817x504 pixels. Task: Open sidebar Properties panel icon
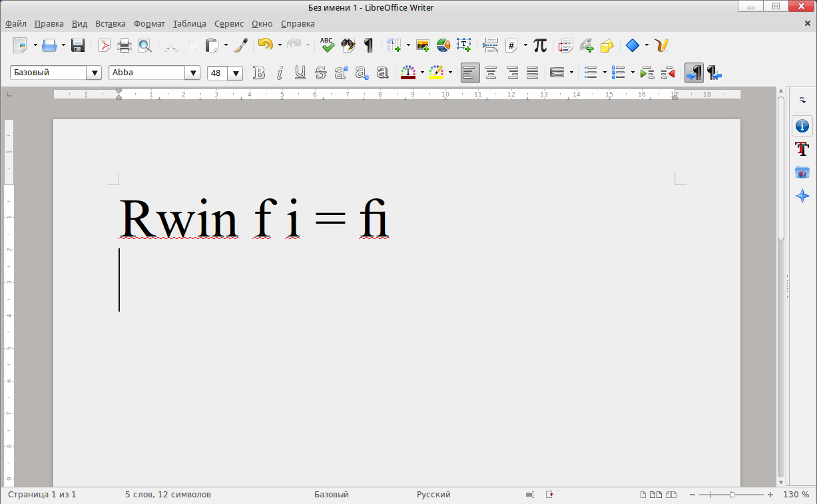point(802,126)
